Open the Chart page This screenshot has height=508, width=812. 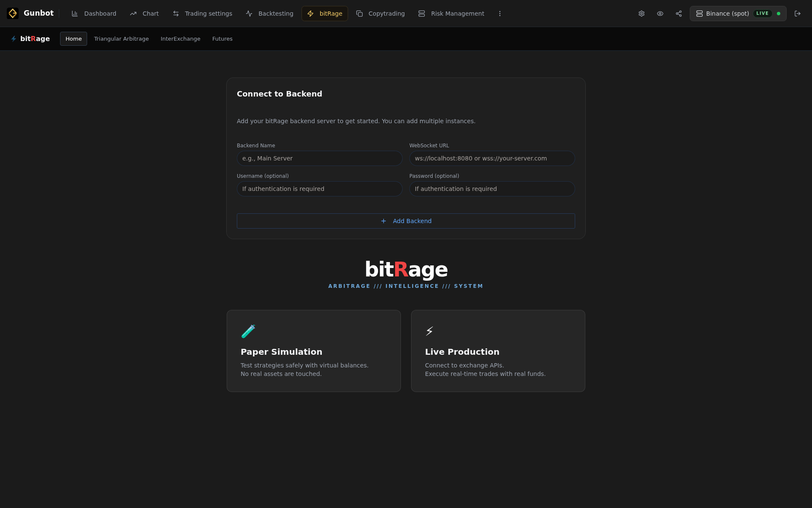[144, 14]
